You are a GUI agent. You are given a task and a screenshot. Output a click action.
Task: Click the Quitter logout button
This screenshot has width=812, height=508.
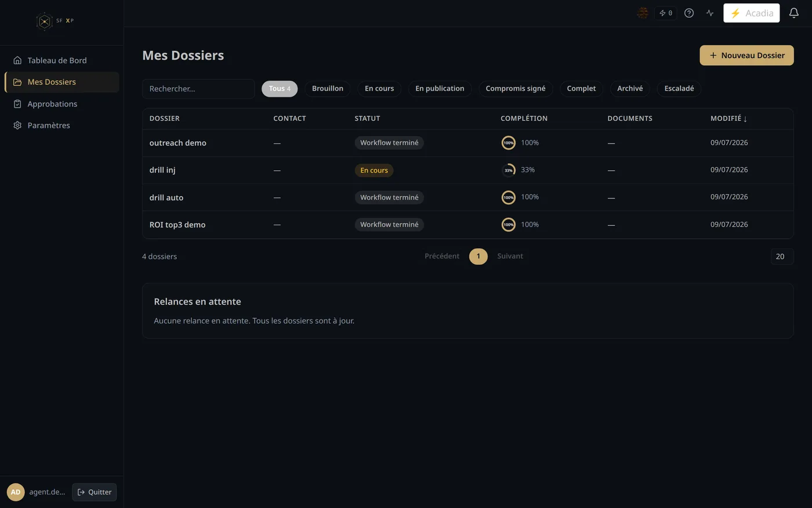pos(95,492)
